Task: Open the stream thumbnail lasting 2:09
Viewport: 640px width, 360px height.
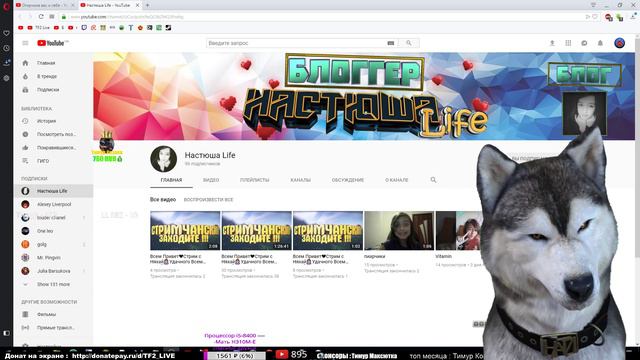Action: point(185,231)
